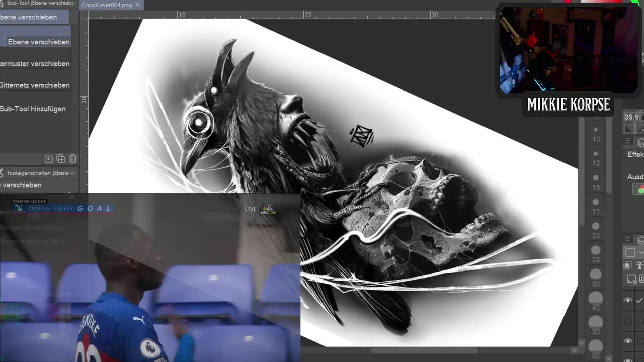Pick brush size 60 preset
This screenshot has height=362, width=644.
pyautogui.click(x=596, y=350)
